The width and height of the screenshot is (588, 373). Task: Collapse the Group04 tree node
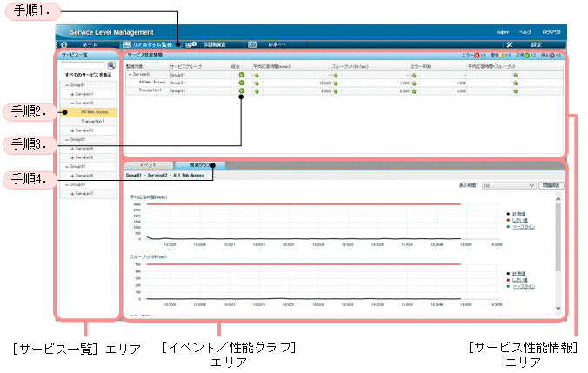coord(67,184)
